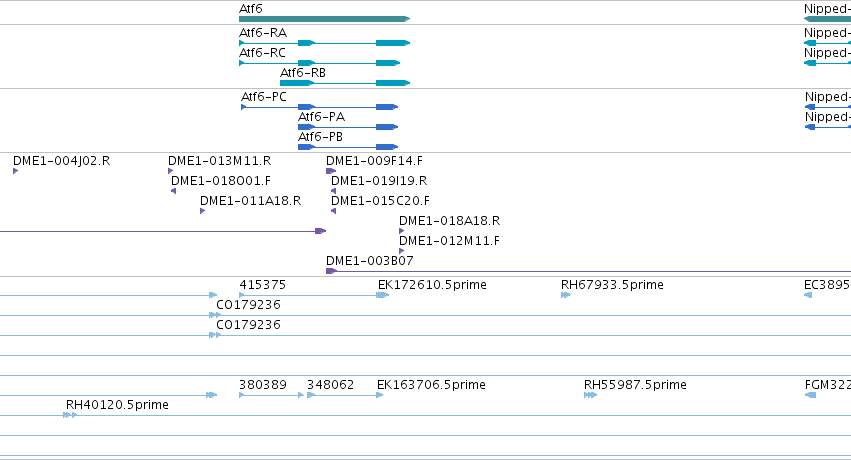Click the DME1-009F14.F label
Screen dimensions: 851x460
click(374, 161)
